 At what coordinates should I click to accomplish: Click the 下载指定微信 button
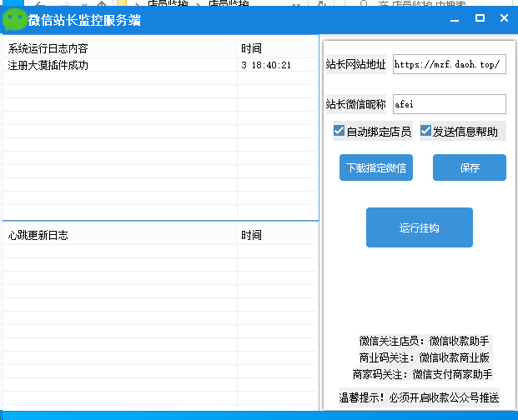[x=376, y=167]
